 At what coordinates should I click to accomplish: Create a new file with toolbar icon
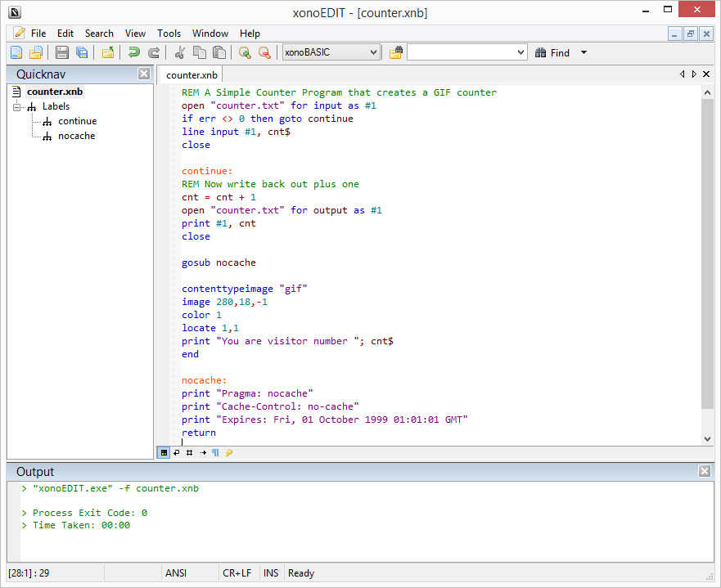(x=16, y=53)
